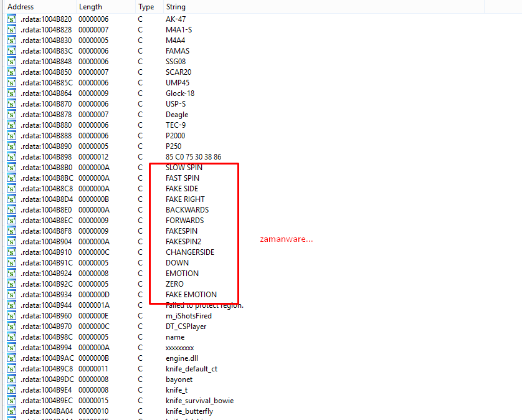Select the FAKE EMOTION string
The height and width of the screenshot is (420, 522).
click(x=191, y=295)
